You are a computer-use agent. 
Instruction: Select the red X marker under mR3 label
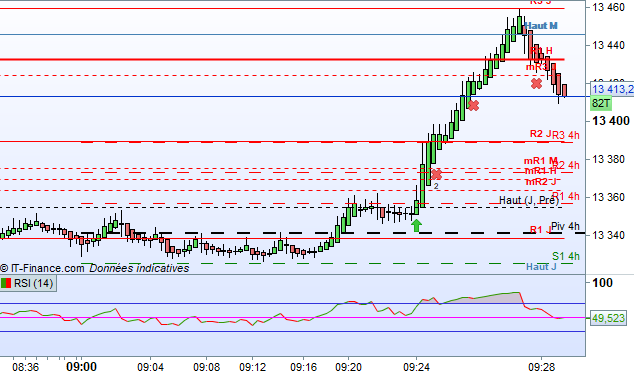point(536,84)
